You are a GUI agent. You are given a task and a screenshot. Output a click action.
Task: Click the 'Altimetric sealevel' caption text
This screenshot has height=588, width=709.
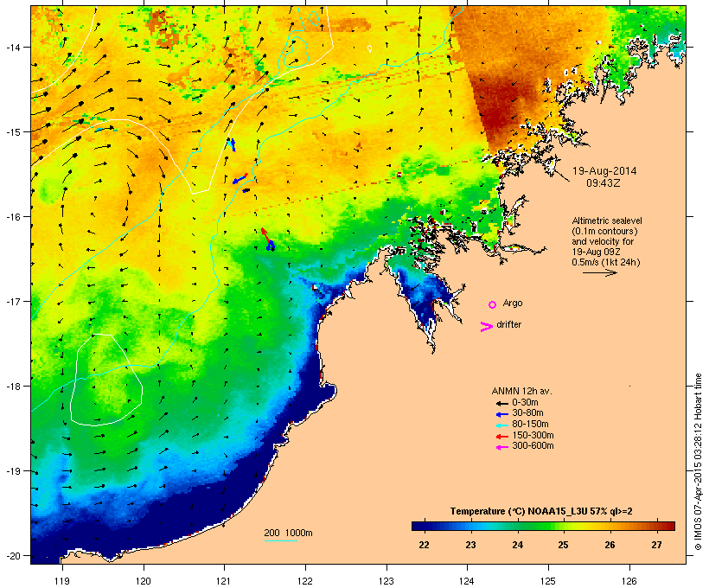pos(607,220)
